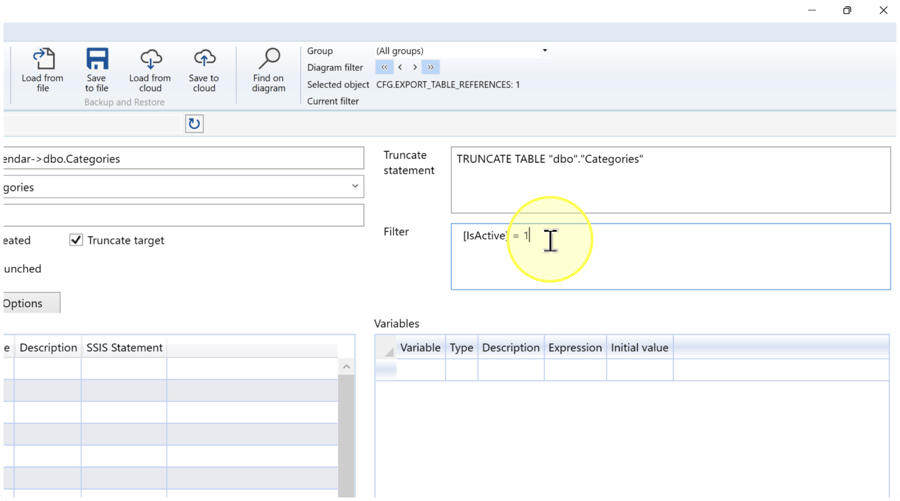Image resolution: width=900 pixels, height=501 pixels.
Task: Minimize the application window
Action: pyautogui.click(x=812, y=10)
